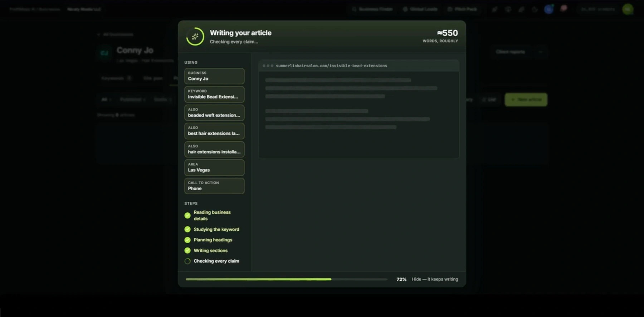Hide the dialog via 'Hide — it keeps writing'
Screen dimensions: 644x317
[435, 279]
